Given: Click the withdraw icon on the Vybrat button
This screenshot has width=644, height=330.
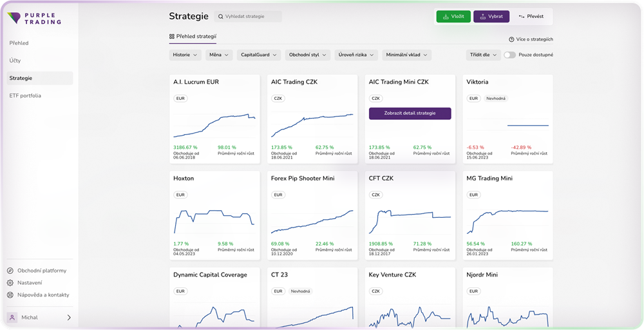Looking at the screenshot, I should click(x=482, y=17).
